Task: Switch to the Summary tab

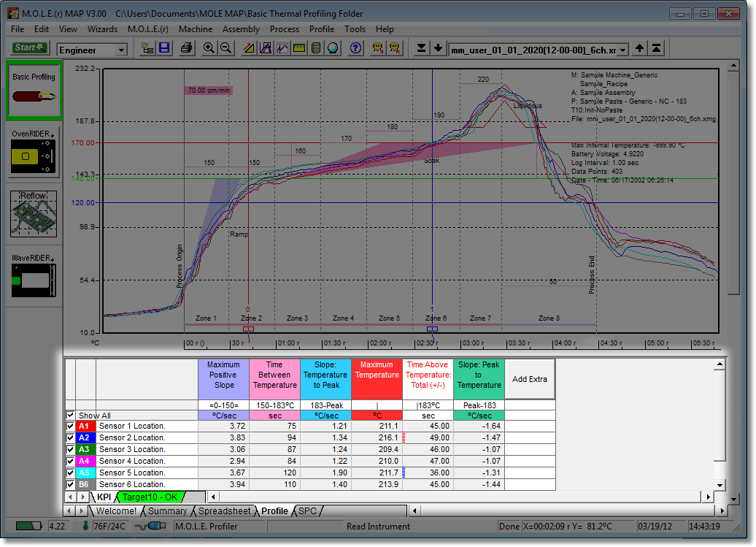Action: tap(167, 510)
